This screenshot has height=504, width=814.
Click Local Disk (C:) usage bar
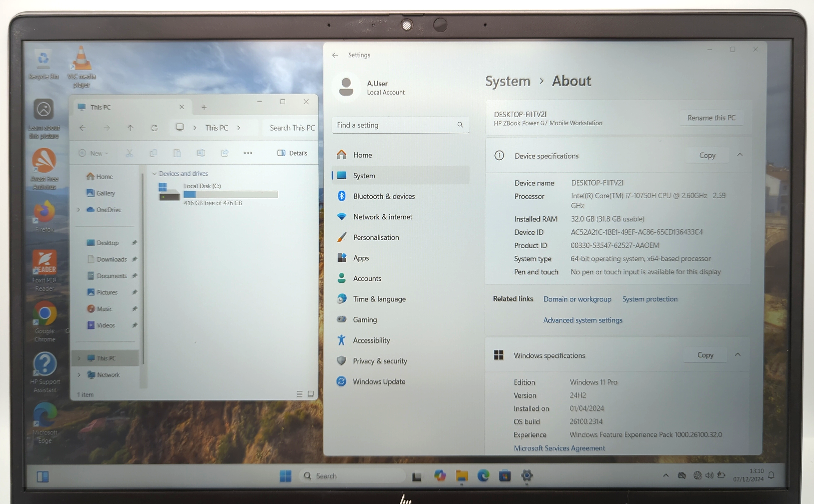[x=231, y=194]
